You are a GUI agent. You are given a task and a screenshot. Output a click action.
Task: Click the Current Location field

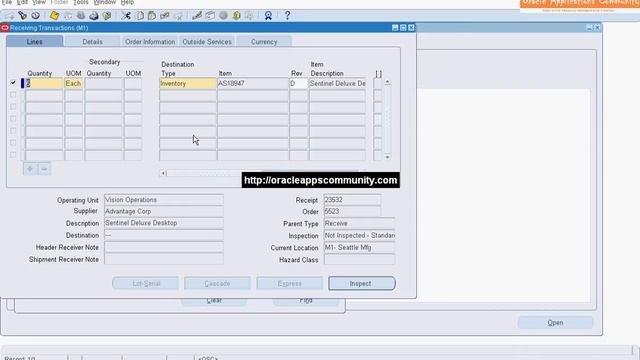[359, 247]
